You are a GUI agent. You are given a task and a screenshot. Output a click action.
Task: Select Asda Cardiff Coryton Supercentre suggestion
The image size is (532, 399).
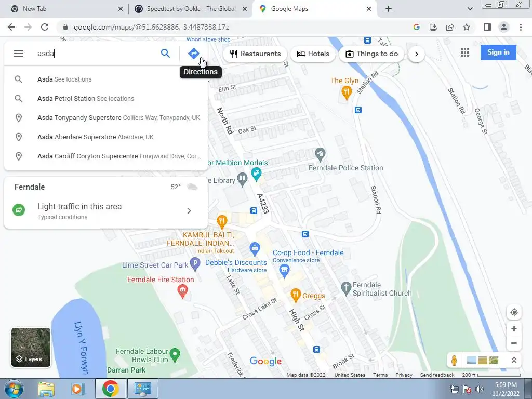106,156
